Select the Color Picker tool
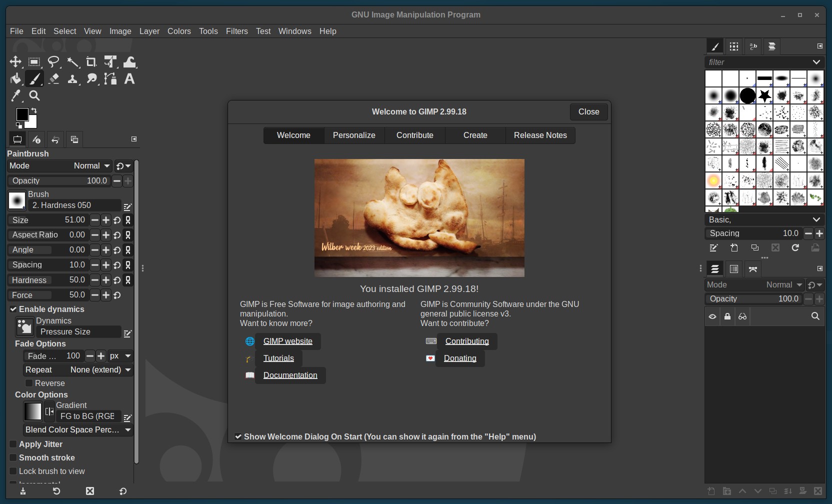Screen dimensions: 832x504 [15, 95]
